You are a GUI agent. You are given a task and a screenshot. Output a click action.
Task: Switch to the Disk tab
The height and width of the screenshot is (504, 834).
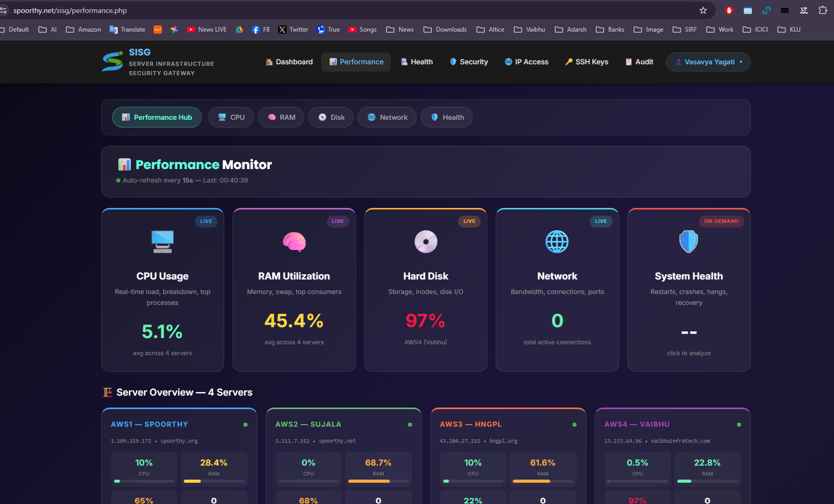[331, 117]
